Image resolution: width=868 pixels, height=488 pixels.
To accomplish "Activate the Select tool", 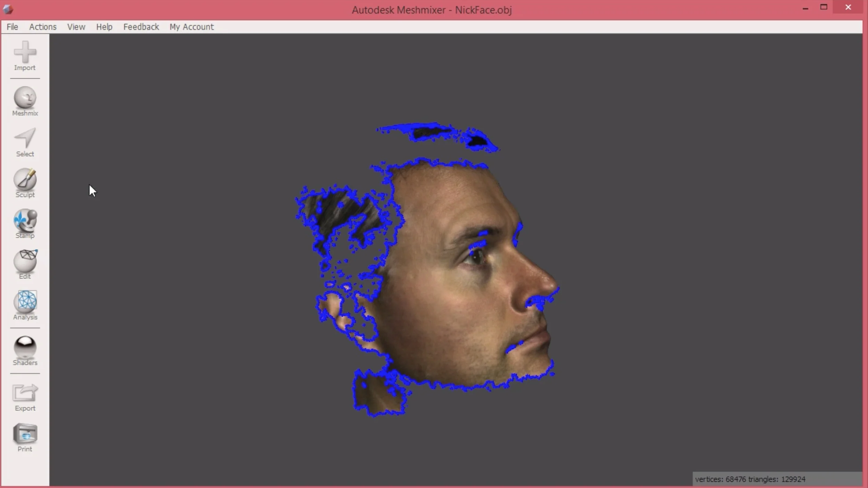I will [25, 142].
